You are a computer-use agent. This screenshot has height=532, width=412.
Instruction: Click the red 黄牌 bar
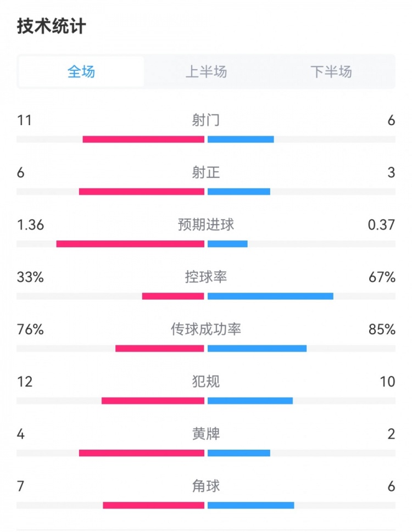pos(142,453)
